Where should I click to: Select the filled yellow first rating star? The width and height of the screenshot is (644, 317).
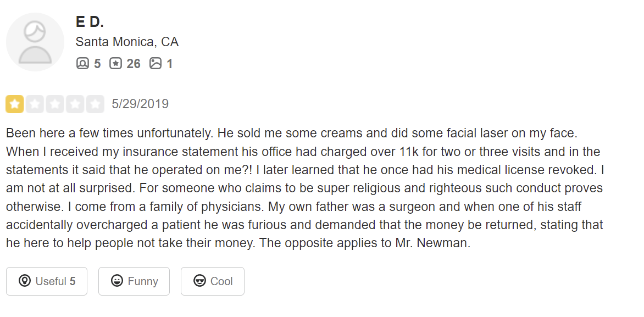15,104
